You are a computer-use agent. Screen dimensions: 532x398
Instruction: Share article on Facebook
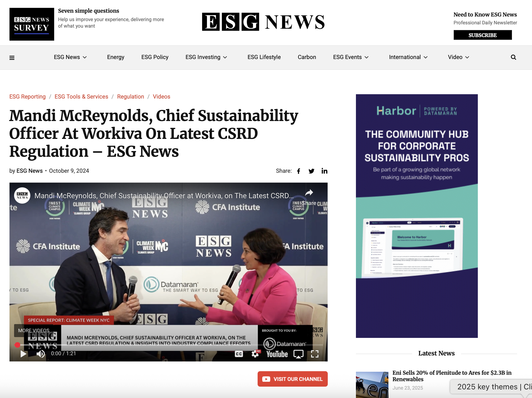(299, 171)
